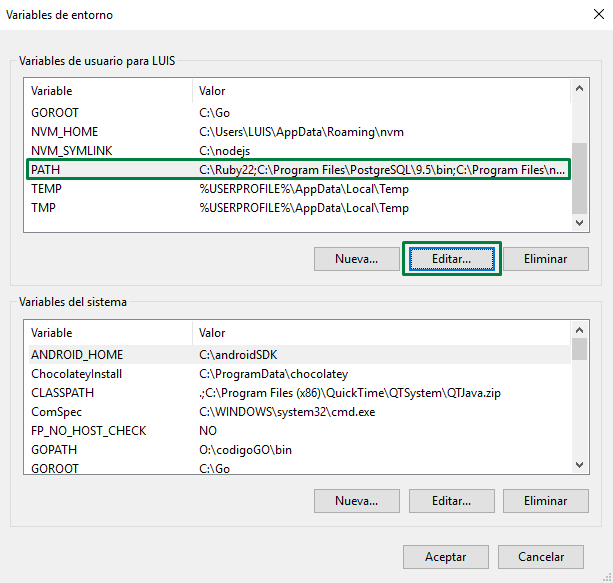Click Nueva... under user variables
613x583 pixels.
point(357,259)
